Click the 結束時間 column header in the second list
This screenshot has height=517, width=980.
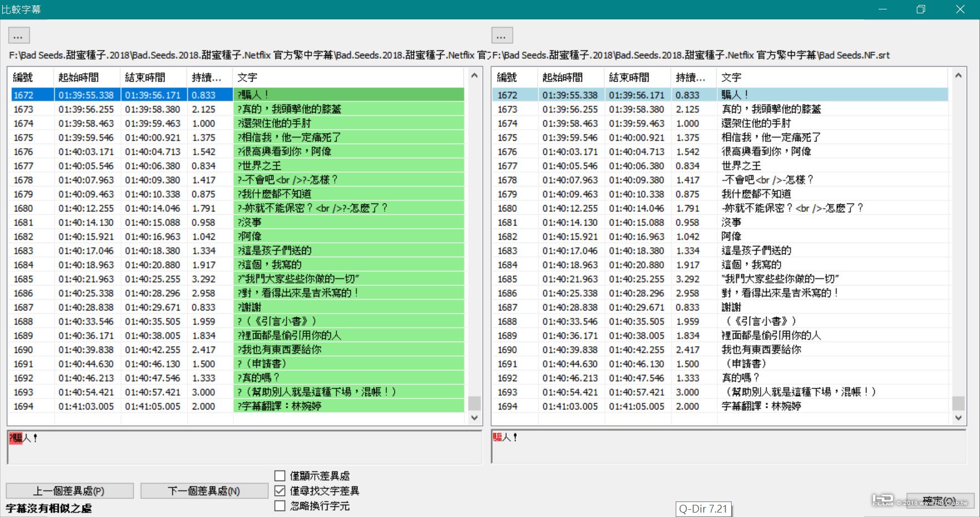coord(637,77)
